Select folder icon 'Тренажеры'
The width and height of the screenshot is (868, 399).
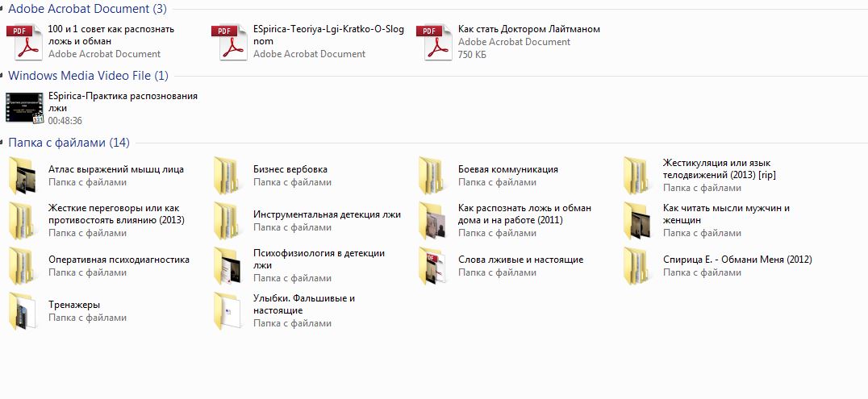23,312
